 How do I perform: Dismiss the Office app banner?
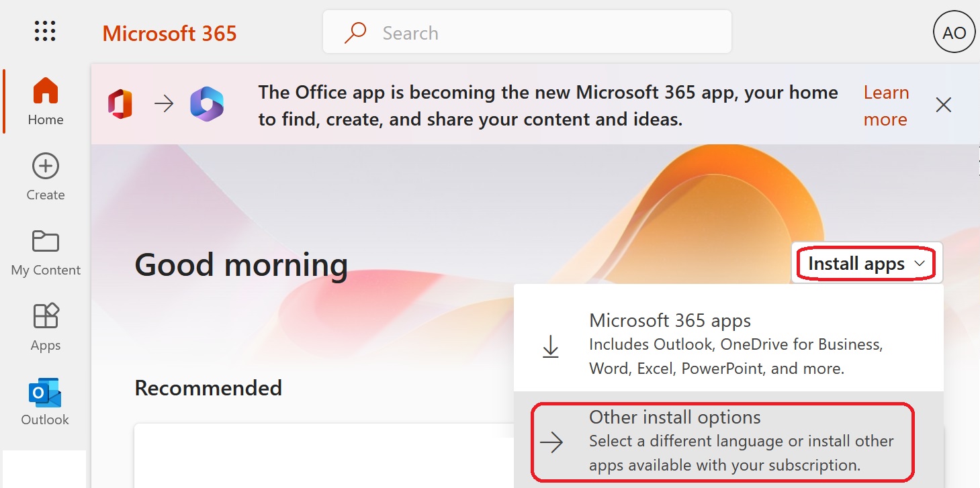tap(944, 105)
